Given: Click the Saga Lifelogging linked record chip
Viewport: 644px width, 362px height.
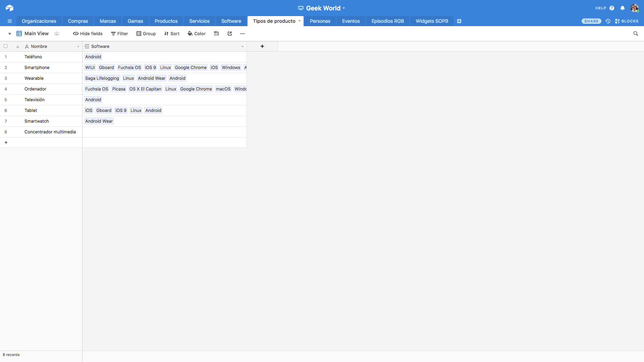Looking at the screenshot, I should [102, 78].
